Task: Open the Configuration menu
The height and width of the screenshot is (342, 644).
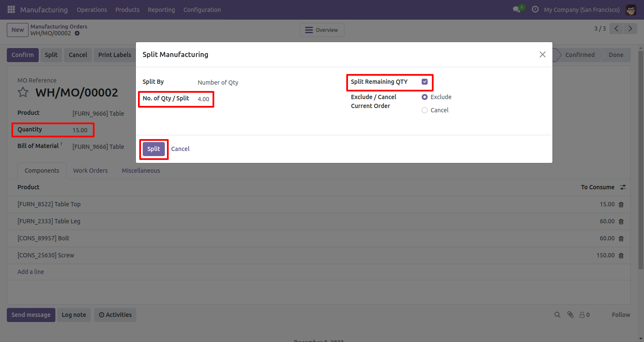Action: [202, 9]
